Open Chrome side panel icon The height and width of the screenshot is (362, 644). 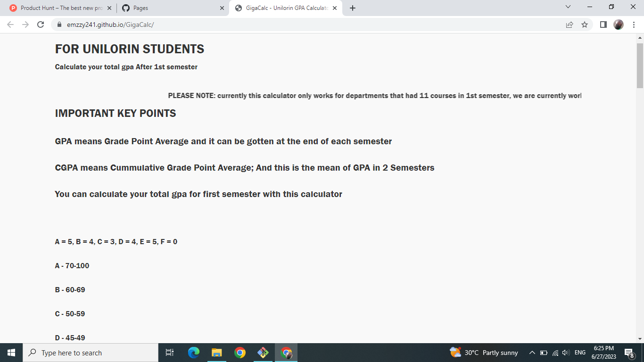coord(603,25)
